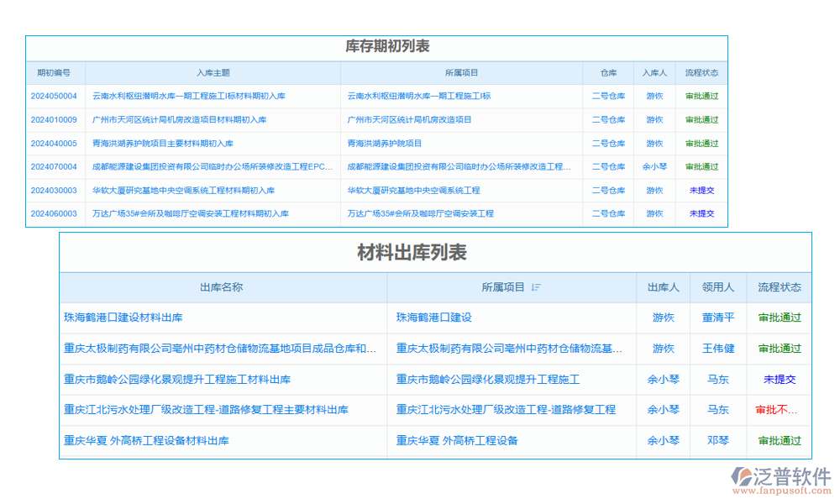Open 重庆华夏 外高桥工程设备材料出库 record
The width and height of the screenshot is (840, 504).
(x=145, y=440)
